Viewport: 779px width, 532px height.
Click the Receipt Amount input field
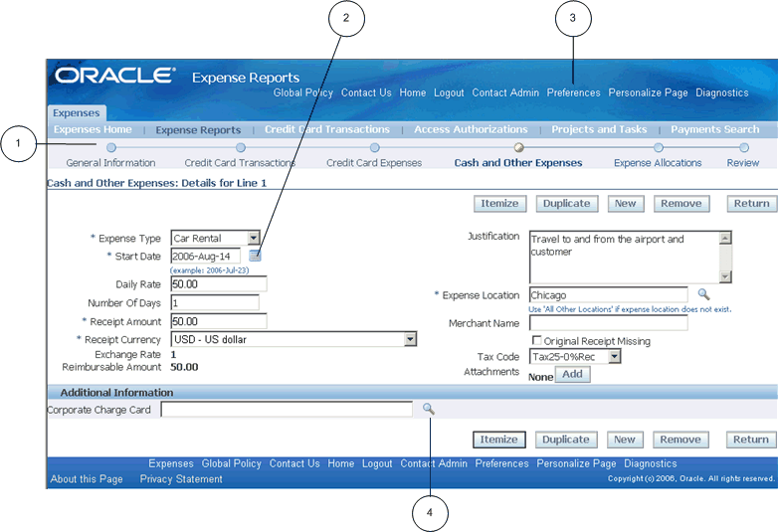coord(219,321)
